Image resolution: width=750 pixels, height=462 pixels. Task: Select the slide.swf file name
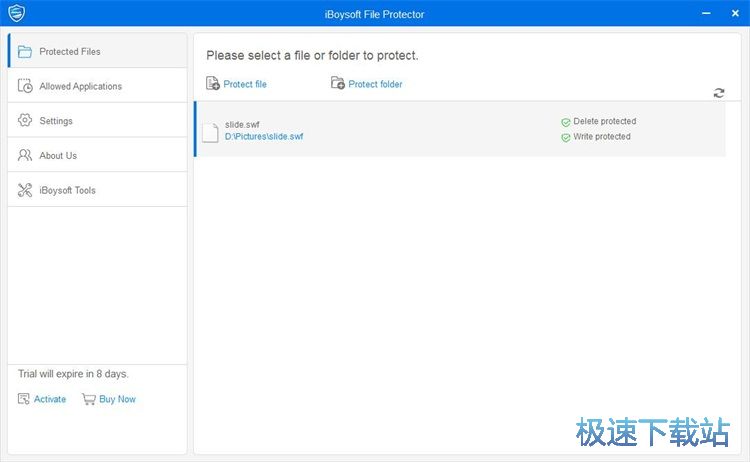(x=243, y=124)
